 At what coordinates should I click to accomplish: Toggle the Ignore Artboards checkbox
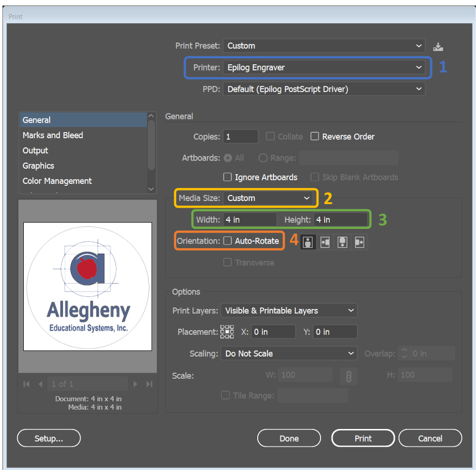[x=228, y=177]
